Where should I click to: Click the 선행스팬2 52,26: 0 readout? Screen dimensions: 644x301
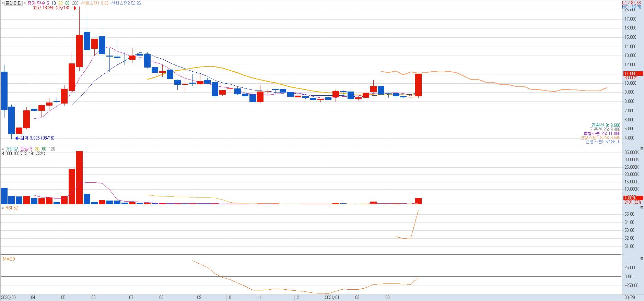point(603,142)
